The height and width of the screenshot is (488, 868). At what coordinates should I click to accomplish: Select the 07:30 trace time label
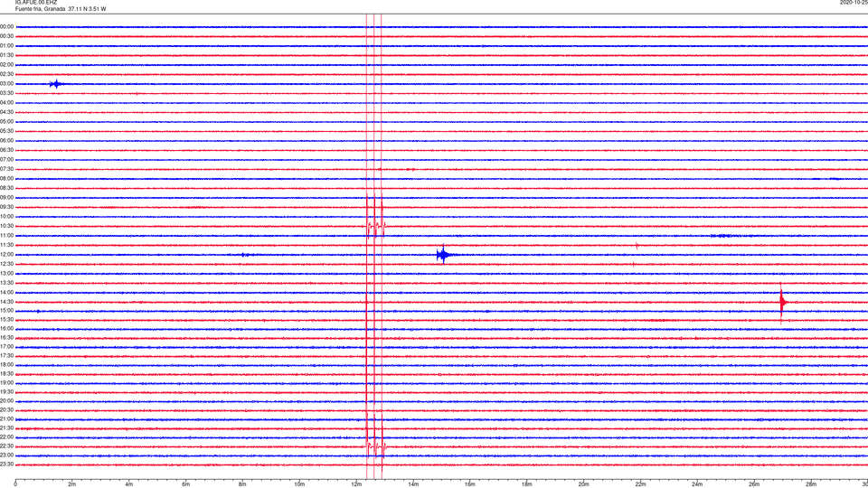7,169
